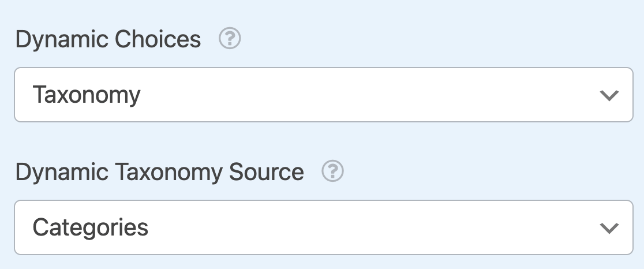
Task: Show help for the Dynamic Taxonomy Source setting
Action: coord(332,171)
